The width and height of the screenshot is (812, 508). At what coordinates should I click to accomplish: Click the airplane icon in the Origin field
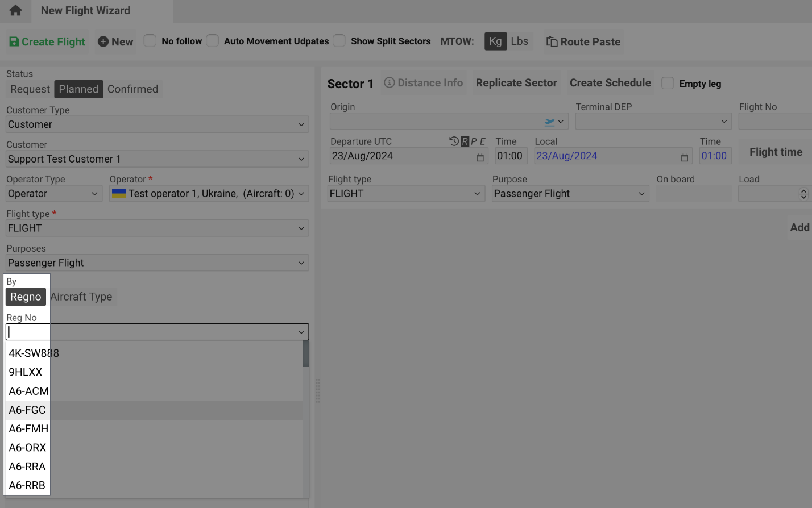click(548, 121)
